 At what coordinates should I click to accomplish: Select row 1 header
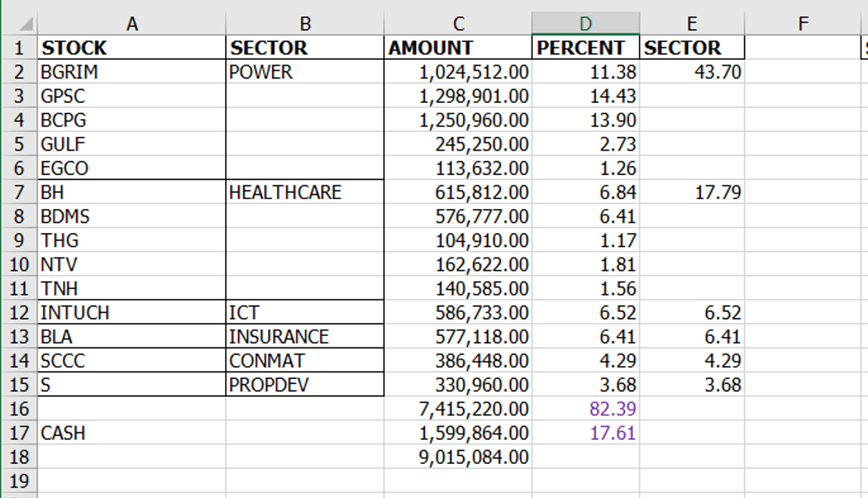[19, 48]
